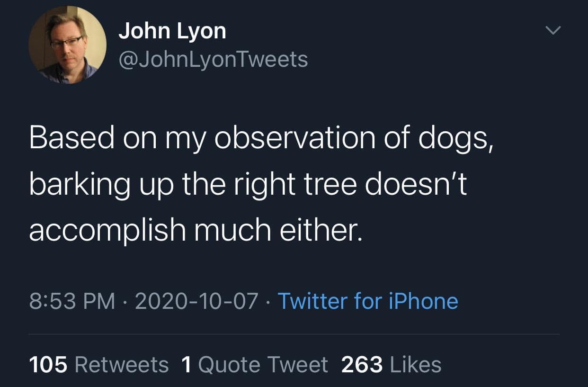
Task: Click the 263 likes count number
Action: (x=361, y=365)
